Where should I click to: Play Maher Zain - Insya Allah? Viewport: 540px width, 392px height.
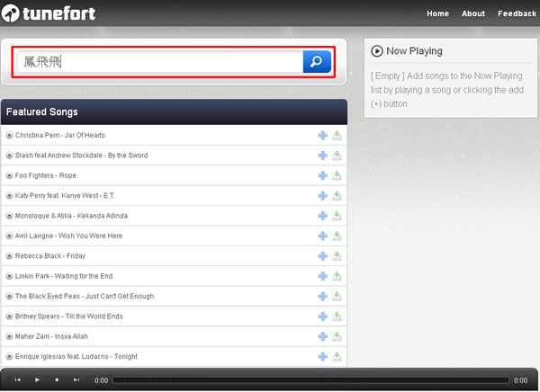[9, 336]
